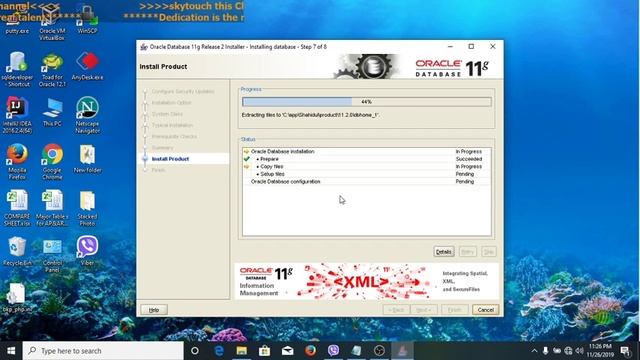This screenshot has width=640, height=360.
Task: Open Microsoft Edge from taskbar
Action: (x=219, y=351)
